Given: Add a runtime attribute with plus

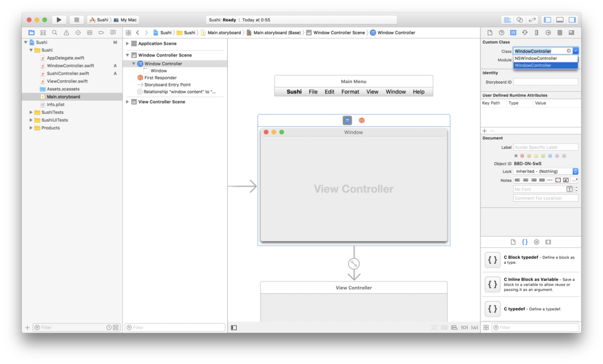Looking at the screenshot, I should pyautogui.click(x=485, y=131).
